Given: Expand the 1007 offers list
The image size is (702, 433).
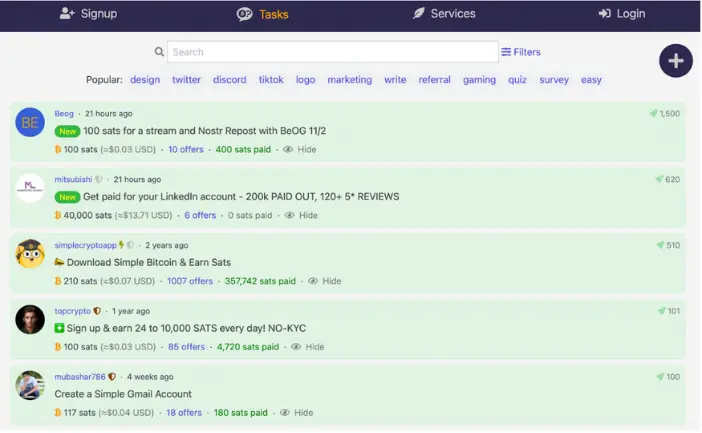Looking at the screenshot, I should pyautogui.click(x=190, y=281).
